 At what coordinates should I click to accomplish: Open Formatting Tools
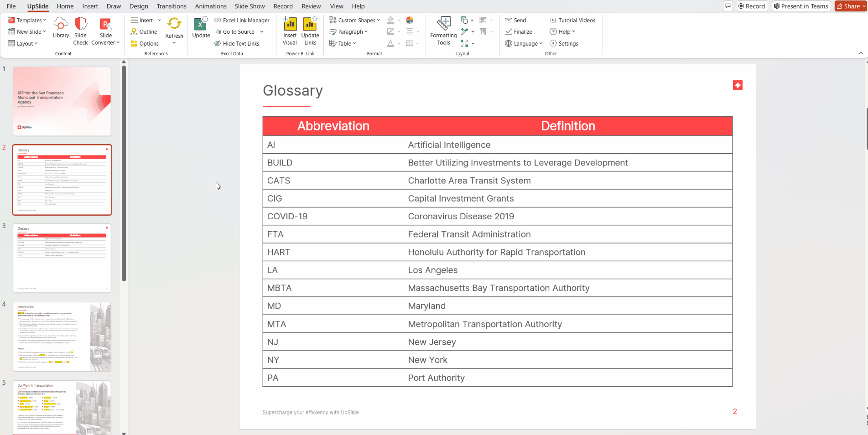[443, 31]
